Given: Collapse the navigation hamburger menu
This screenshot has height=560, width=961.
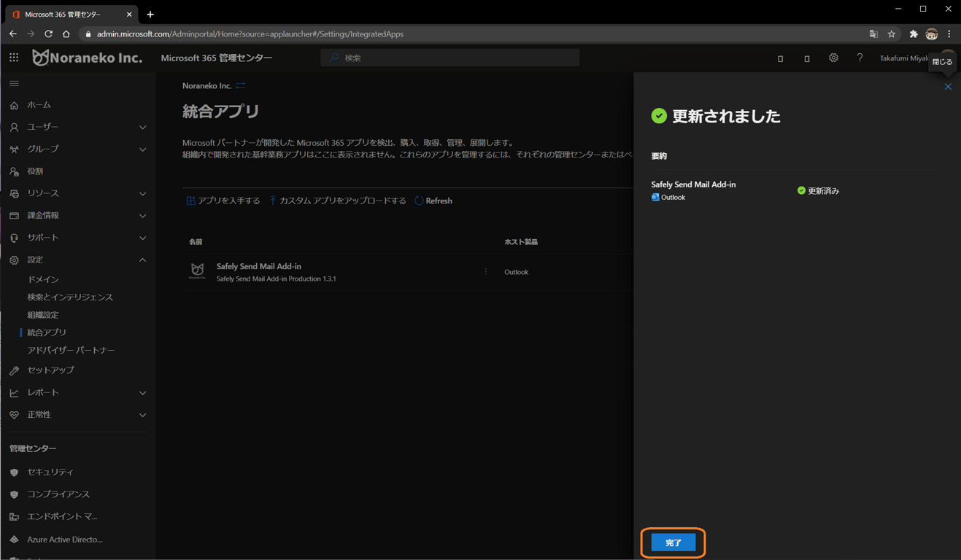Looking at the screenshot, I should [14, 84].
